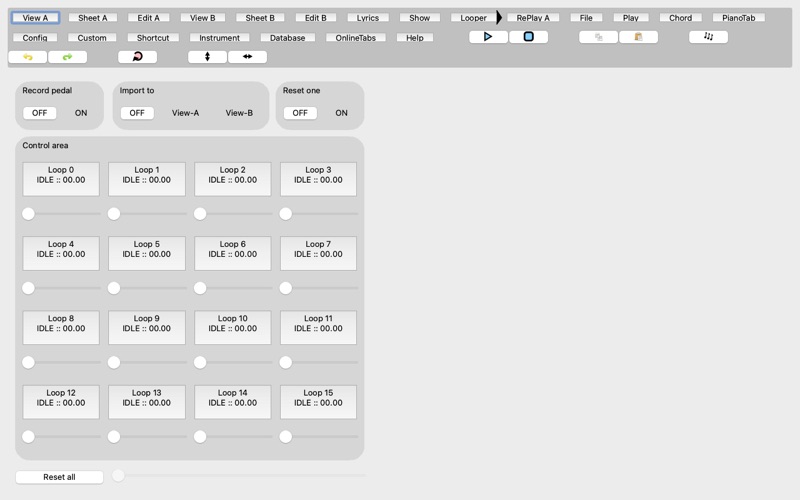Trigger the Loop 1 button
800x500 pixels.
click(146, 179)
